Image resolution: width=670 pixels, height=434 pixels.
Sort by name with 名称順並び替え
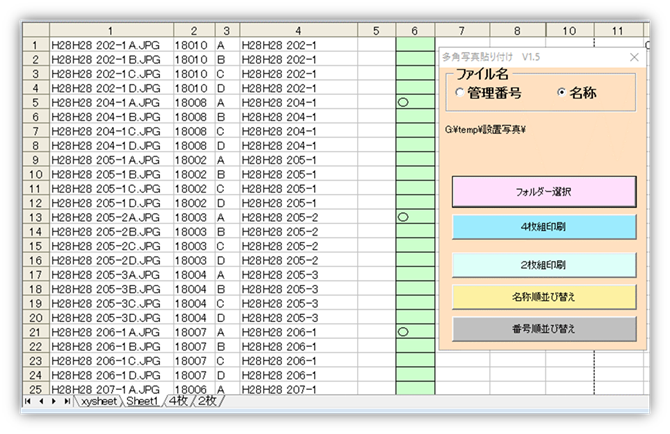pyautogui.click(x=544, y=296)
